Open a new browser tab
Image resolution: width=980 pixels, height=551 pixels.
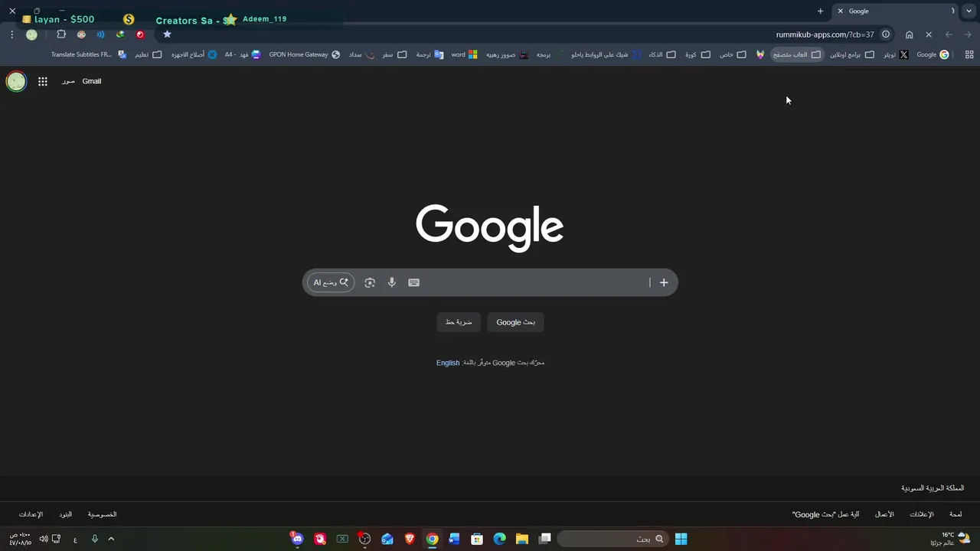click(x=820, y=11)
